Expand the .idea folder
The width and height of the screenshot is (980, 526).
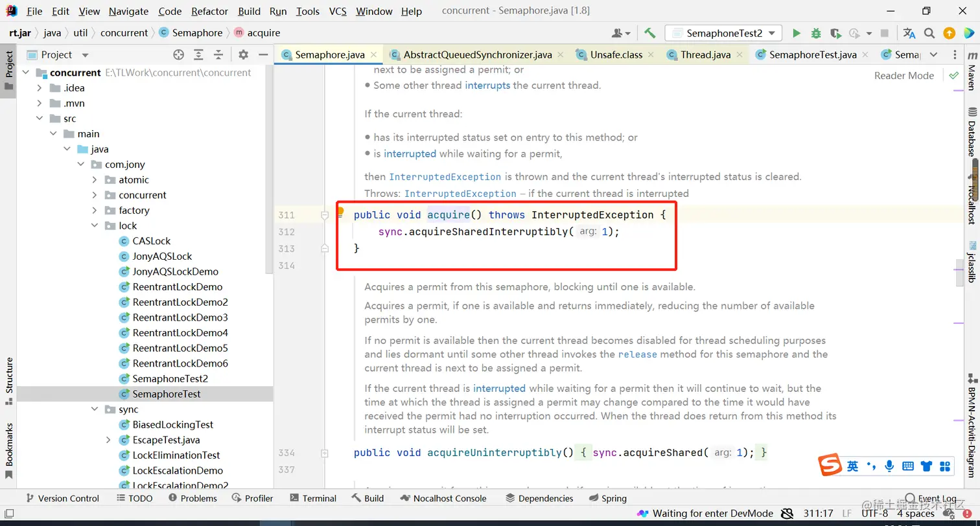point(39,88)
